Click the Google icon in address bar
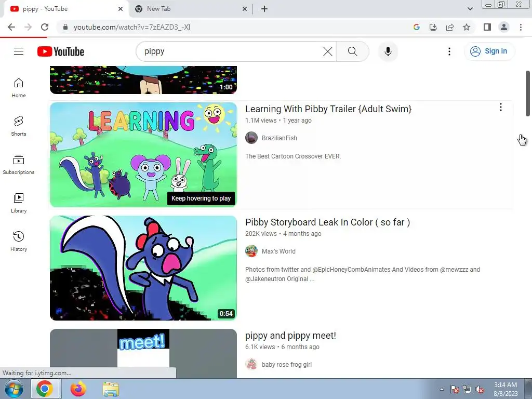This screenshot has width=532, height=399. click(x=416, y=27)
